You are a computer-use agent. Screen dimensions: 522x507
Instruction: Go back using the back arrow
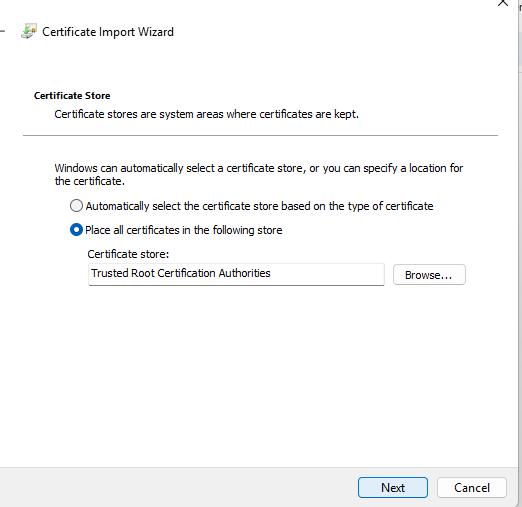2,31
